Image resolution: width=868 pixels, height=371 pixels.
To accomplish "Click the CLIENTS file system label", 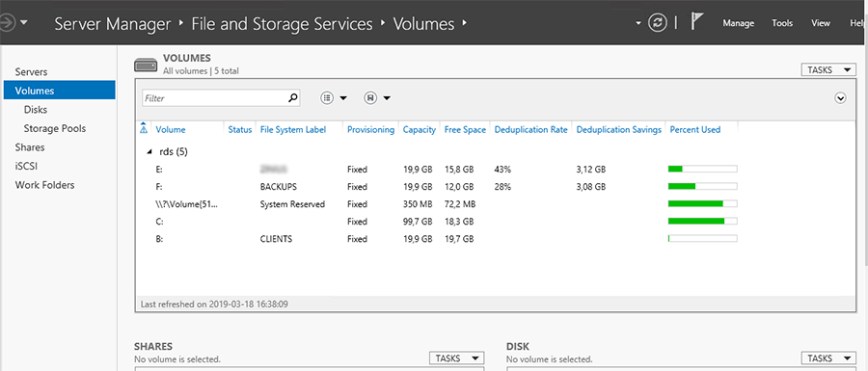I will (276, 239).
